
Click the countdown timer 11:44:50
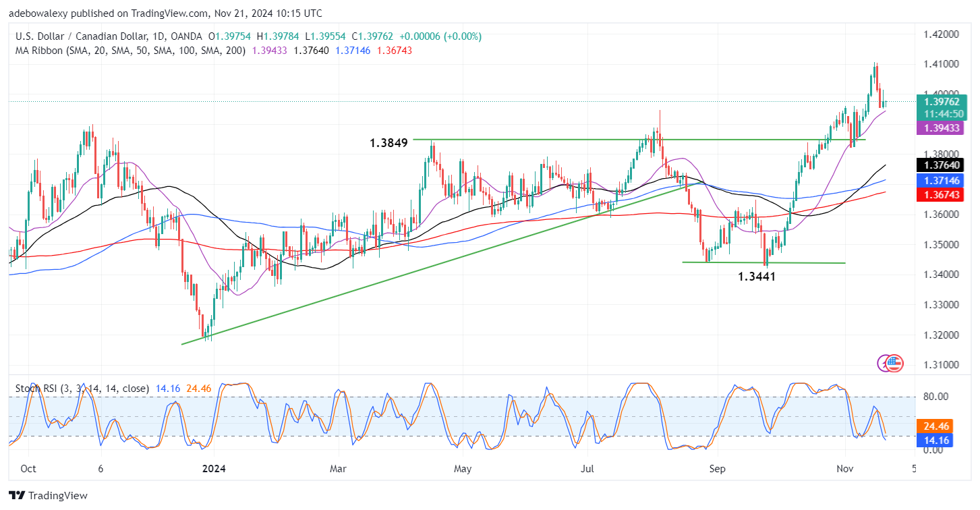(942, 113)
